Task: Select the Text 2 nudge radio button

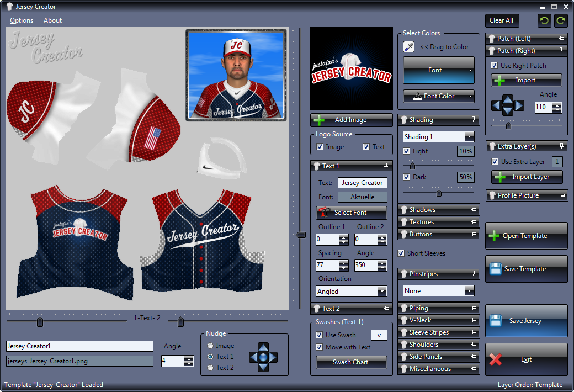Action: (210, 368)
